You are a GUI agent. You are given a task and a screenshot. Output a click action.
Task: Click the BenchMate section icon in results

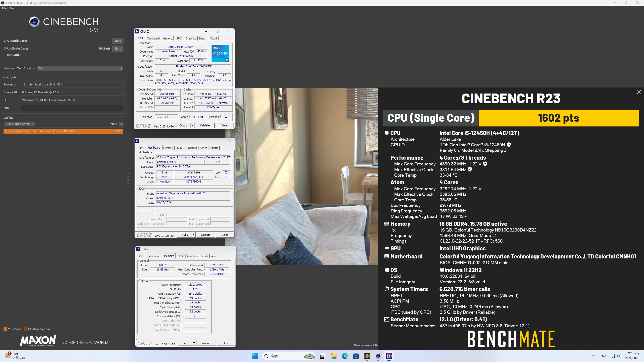click(x=387, y=319)
